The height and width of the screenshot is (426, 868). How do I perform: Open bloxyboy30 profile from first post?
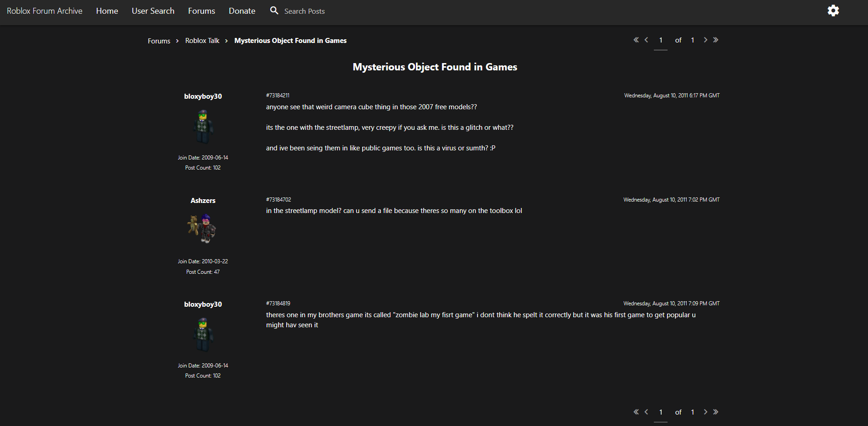click(203, 96)
